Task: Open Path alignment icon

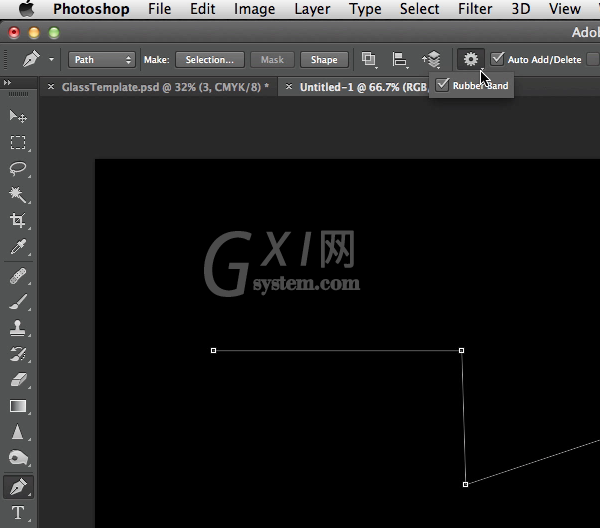Action: pyautogui.click(x=400, y=59)
